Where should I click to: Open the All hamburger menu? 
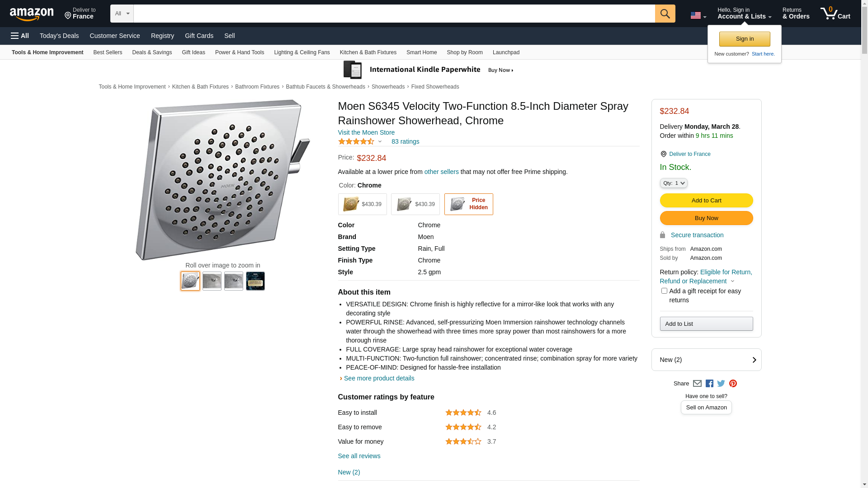coord(20,36)
